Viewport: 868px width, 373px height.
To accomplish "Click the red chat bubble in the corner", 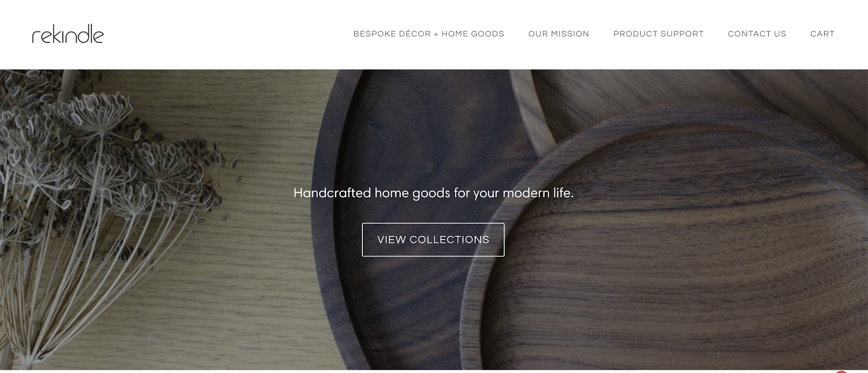I will click(x=841, y=371).
